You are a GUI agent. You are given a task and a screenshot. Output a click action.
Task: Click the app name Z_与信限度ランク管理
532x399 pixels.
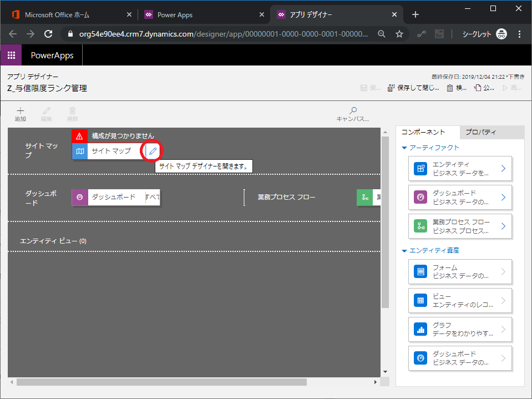point(47,88)
